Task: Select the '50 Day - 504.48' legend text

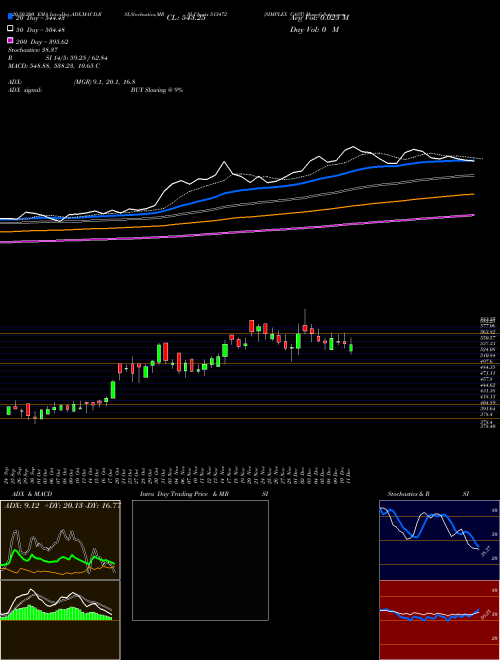Action: click(41, 30)
